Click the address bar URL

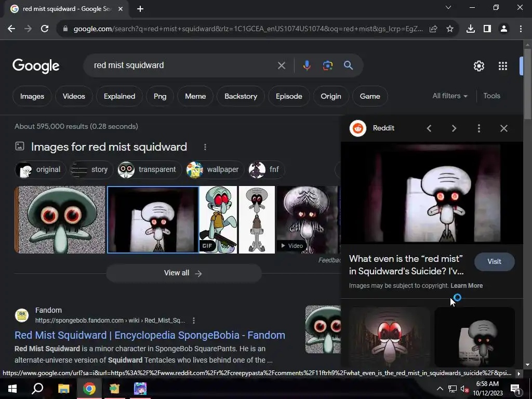tap(248, 29)
